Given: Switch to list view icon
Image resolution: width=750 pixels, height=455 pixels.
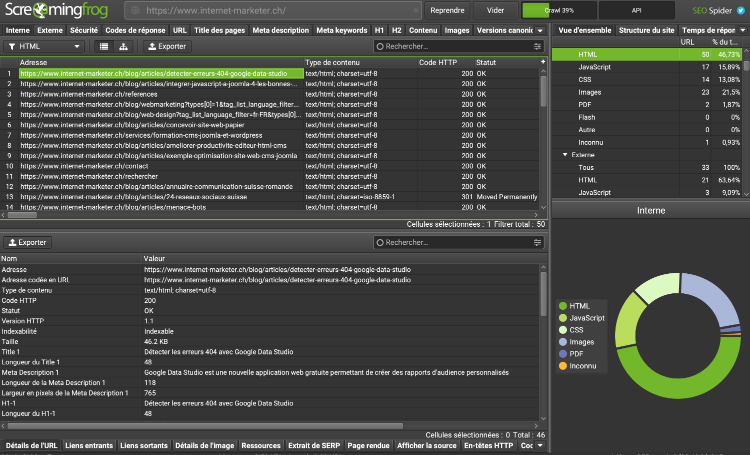Looking at the screenshot, I should pyautogui.click(x=104, y=46).
